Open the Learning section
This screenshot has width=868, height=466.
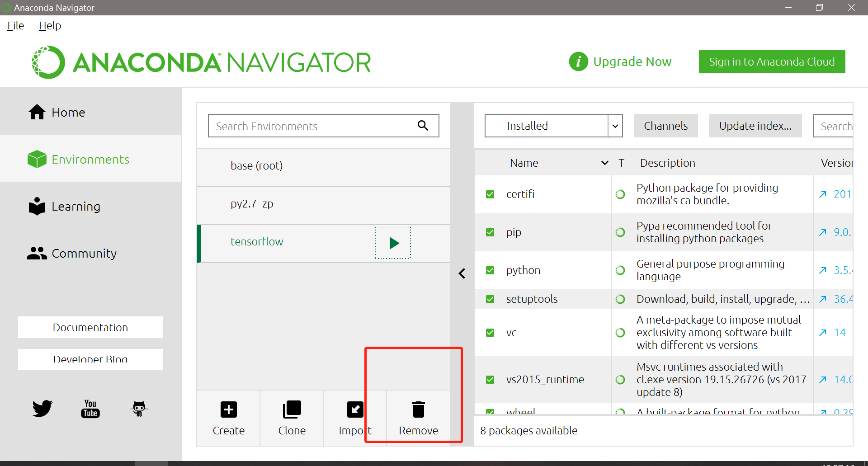[x=90, y=207]
